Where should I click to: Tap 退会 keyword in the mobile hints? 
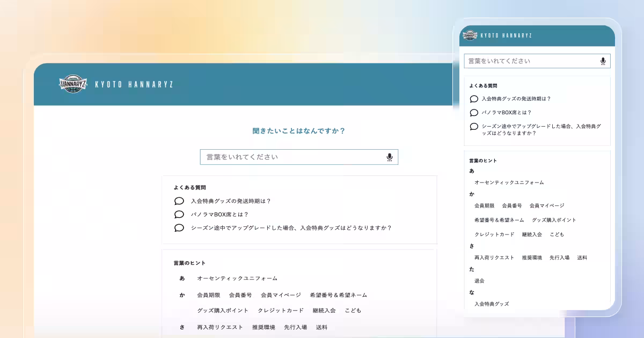[479, 281]
